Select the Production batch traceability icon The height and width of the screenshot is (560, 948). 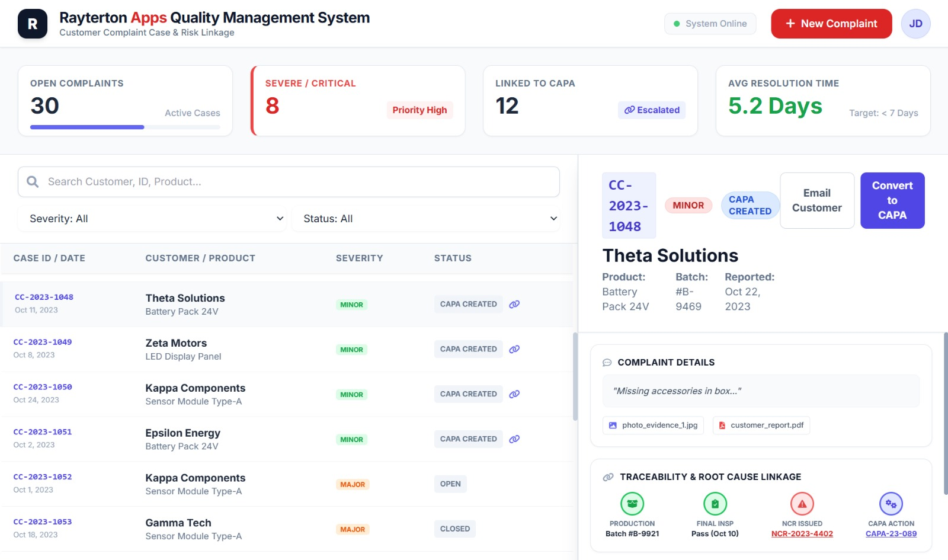pyautogui.click(x=632, y=504)
